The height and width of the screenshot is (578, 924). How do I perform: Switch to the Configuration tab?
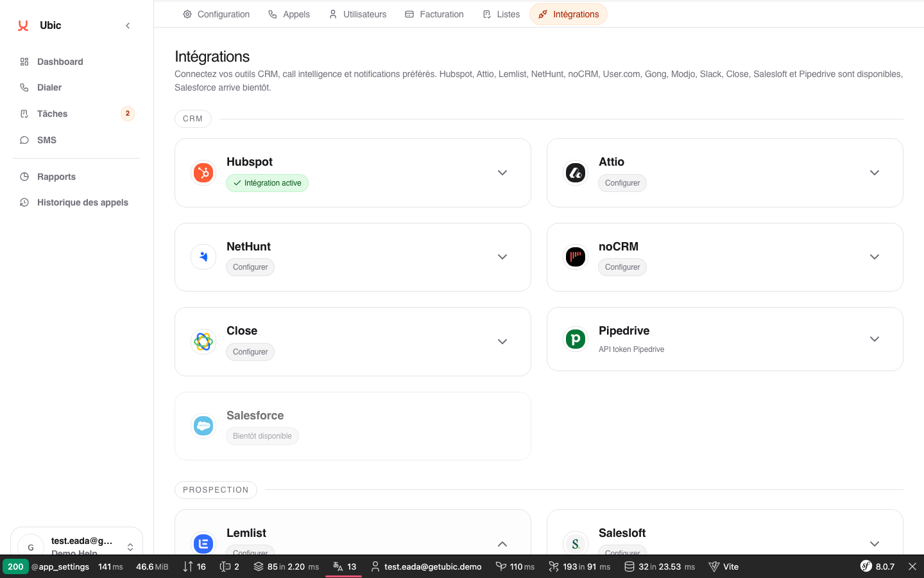[216, 14]
